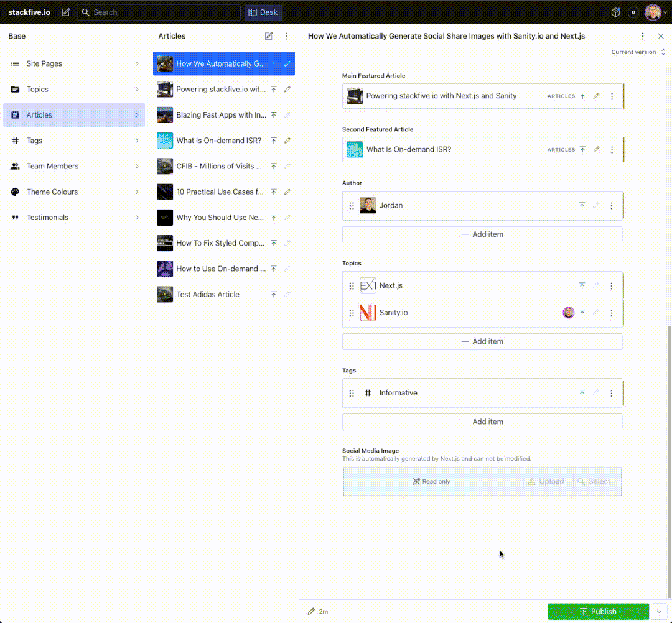
Task: Switch to the Desk tool tab
Action: click(263, 12)
